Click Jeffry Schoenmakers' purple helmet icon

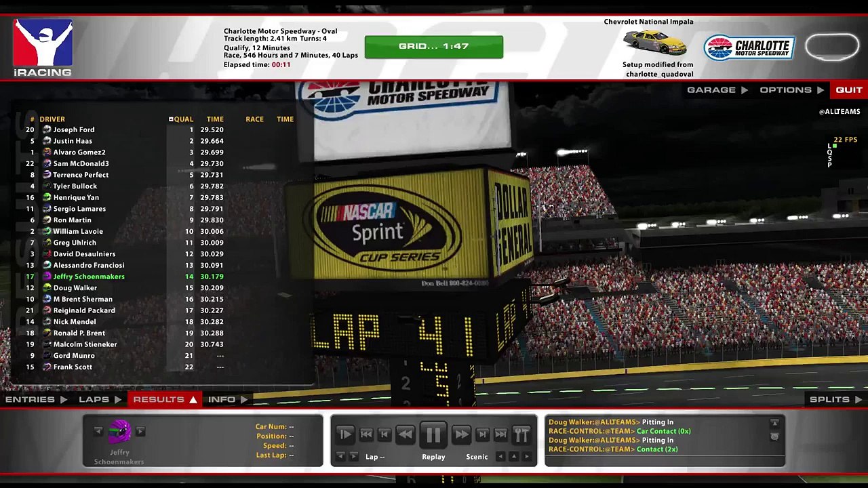tap(119, 432)
